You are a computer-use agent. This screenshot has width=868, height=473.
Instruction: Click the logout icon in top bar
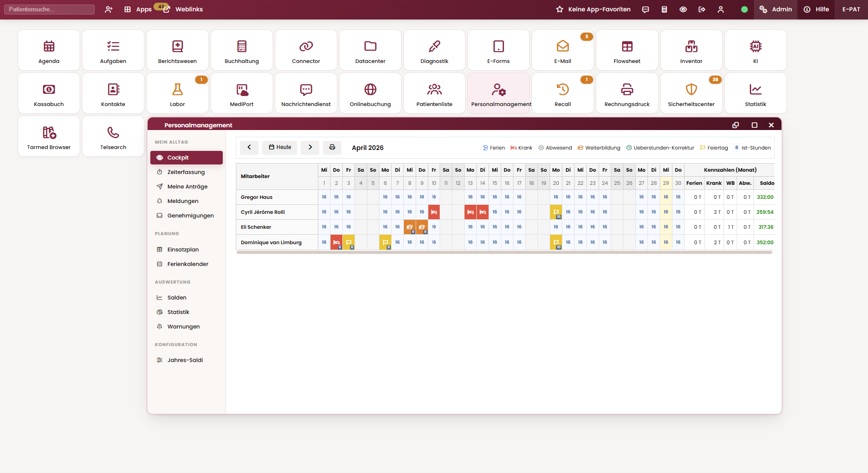[x=702, y=9]
